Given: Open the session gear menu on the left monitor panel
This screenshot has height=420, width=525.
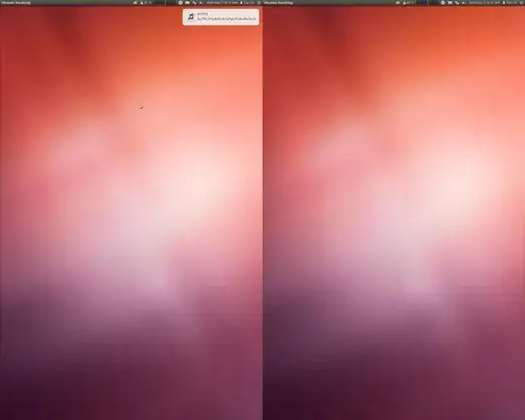Looking at the screenshot, I should (x=259, y=3).
